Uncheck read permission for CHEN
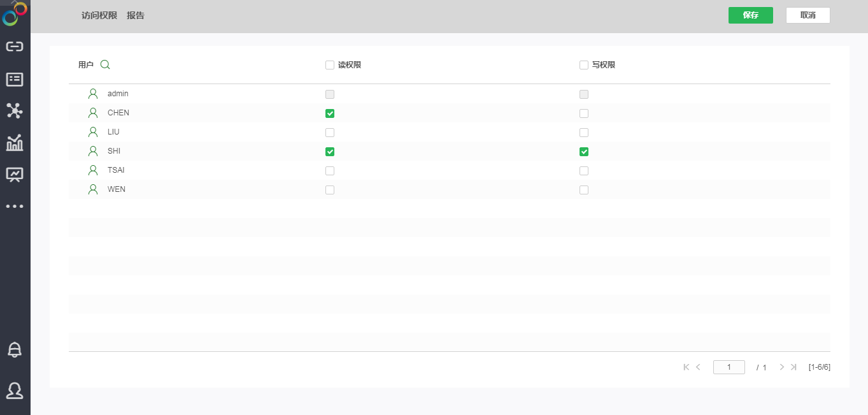Viewport: 868px width, 415px height. pyautogui.click(x=330, y=113)
